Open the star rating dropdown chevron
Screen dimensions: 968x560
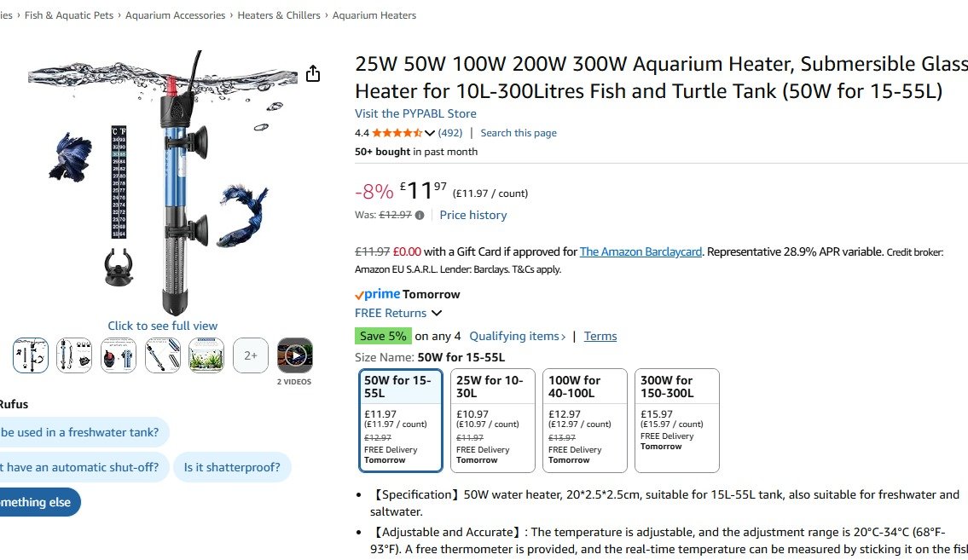click(430, 133)
